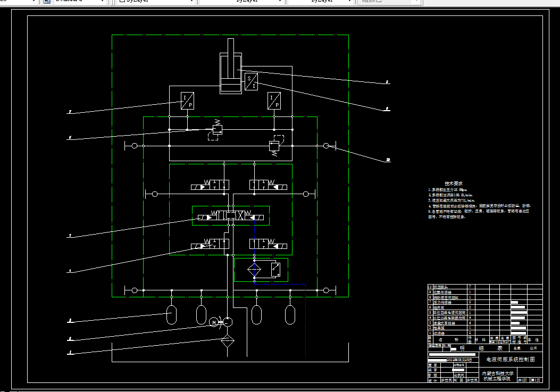Select the upper relief valve symbol

216,129
